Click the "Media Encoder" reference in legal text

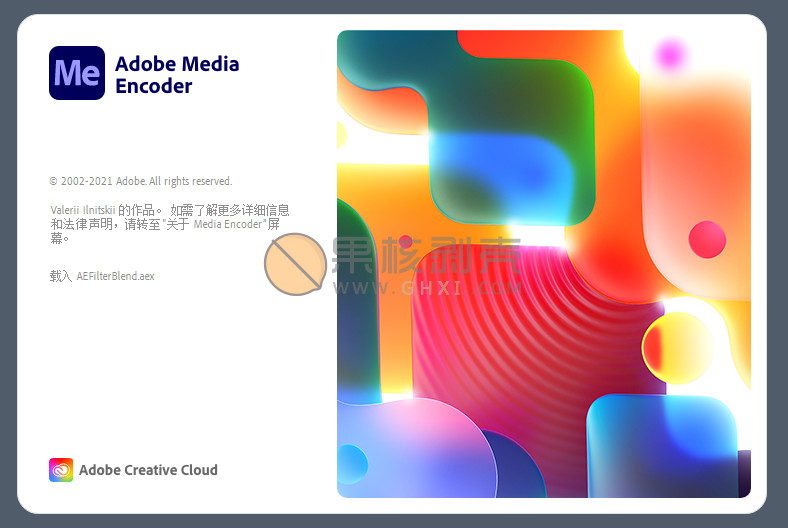[x=229, y=224]
